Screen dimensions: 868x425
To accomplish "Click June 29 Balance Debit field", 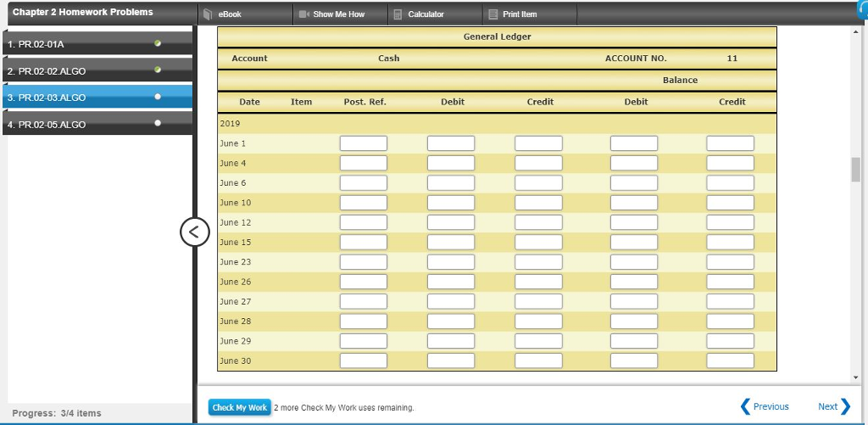I will pyautogui.click(x=634, y=341).
